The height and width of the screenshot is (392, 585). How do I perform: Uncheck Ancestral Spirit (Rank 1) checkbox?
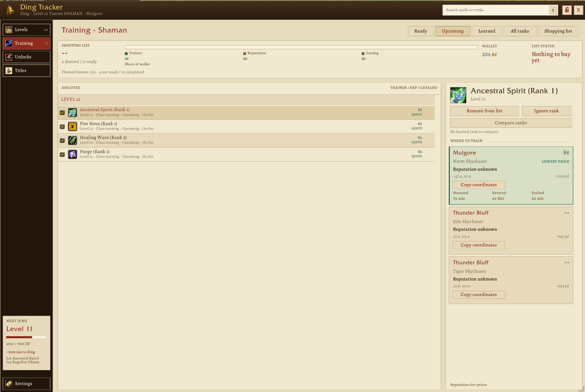point(62,113)
